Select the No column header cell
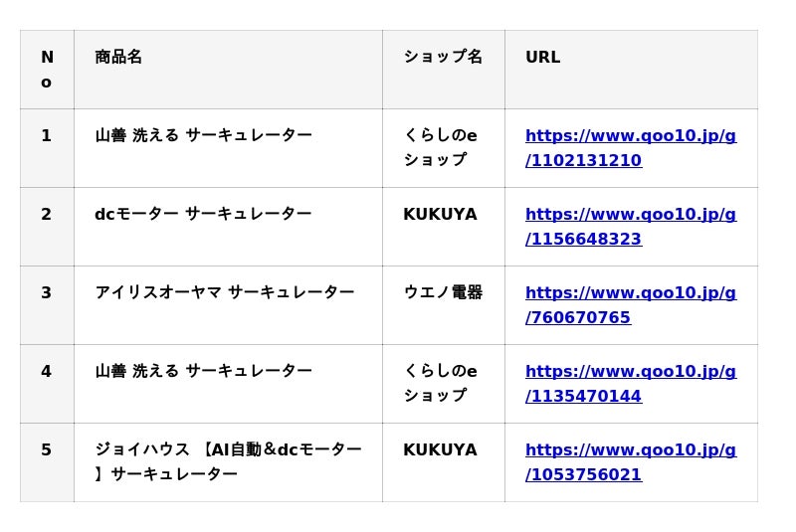The width and height of the screenshot is (796, 532). (47, 70)
